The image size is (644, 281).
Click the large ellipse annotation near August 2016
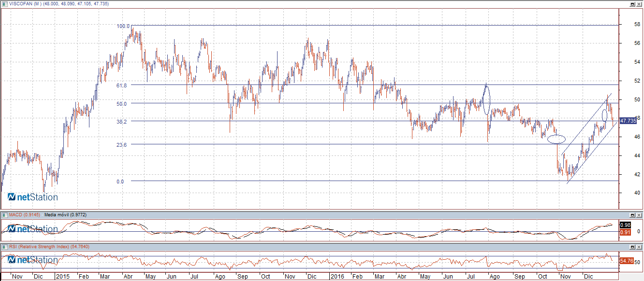point(486,99)
